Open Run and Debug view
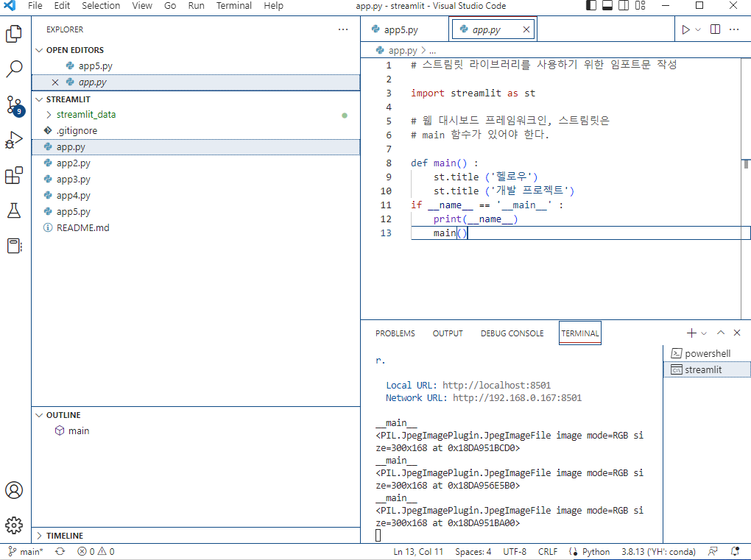751x560 pixels. [x=14, y=141]
